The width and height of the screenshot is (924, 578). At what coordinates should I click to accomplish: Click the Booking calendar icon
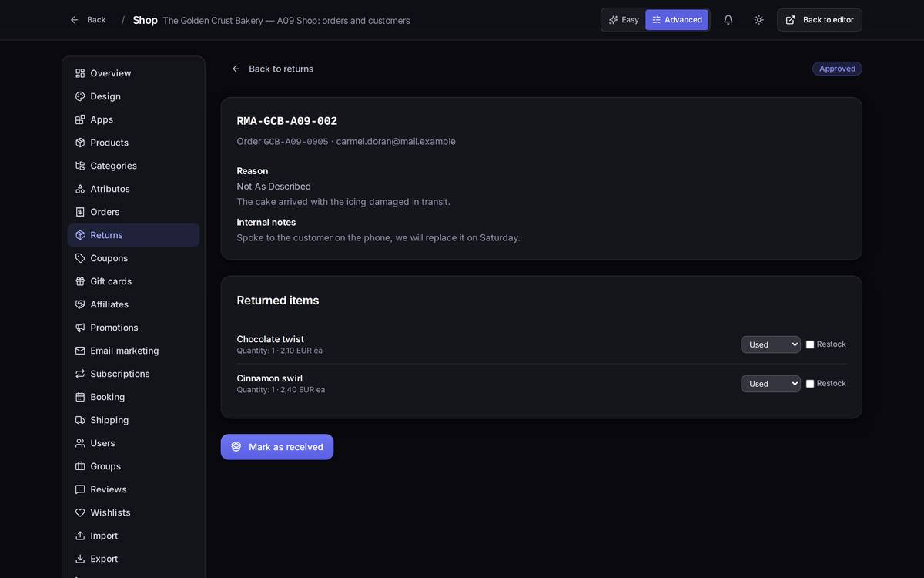[80, 397]
